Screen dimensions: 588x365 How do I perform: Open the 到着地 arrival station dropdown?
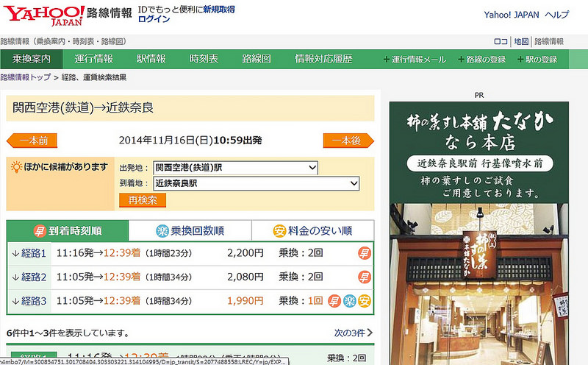click(256, 183)
